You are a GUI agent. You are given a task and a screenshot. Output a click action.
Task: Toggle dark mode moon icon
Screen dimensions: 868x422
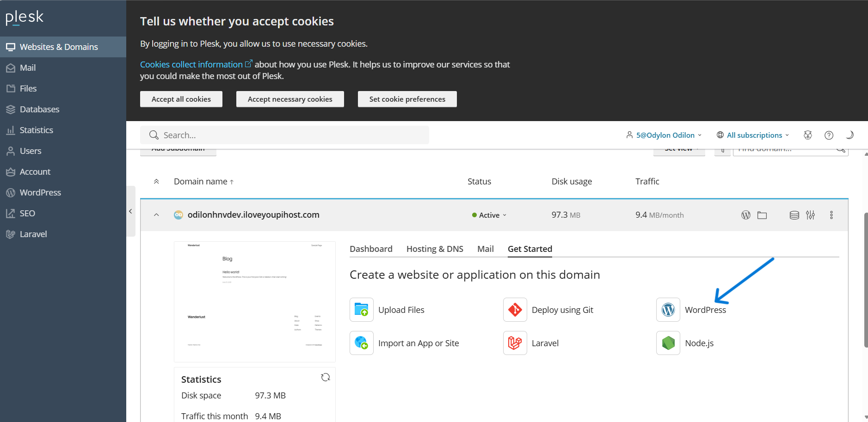[x=850, y=135]
